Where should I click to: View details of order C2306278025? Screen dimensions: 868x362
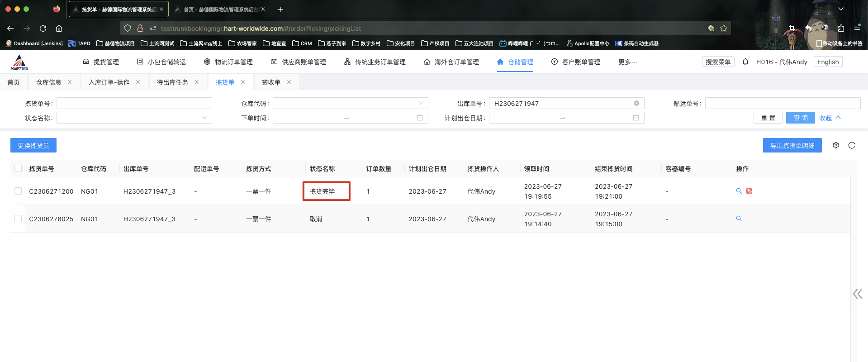click(739, 219)
